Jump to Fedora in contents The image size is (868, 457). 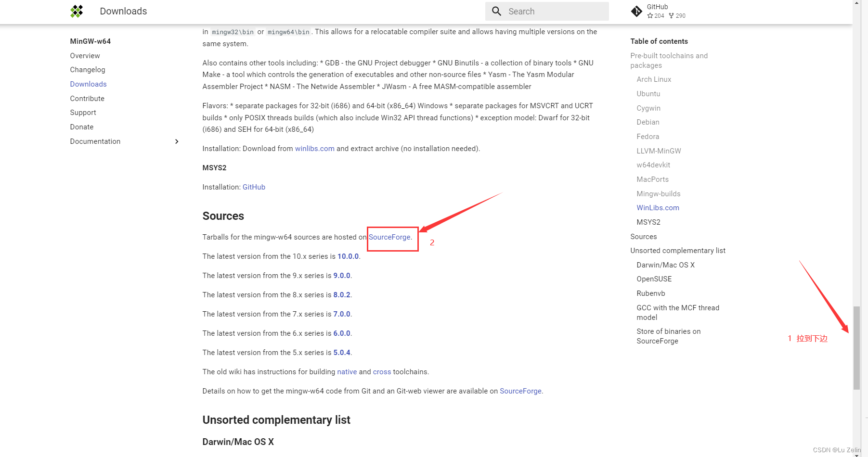tap(648, 137)
